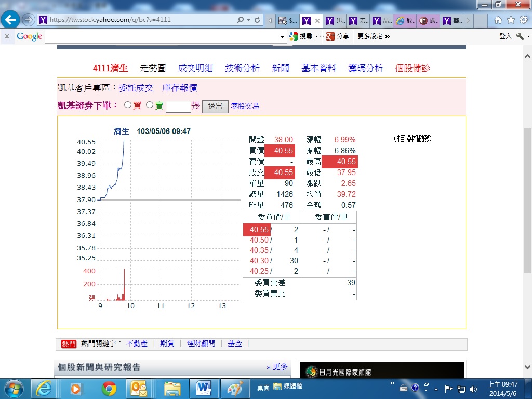
Task: Click the browser back arrow button
Action: coord(10,20)
